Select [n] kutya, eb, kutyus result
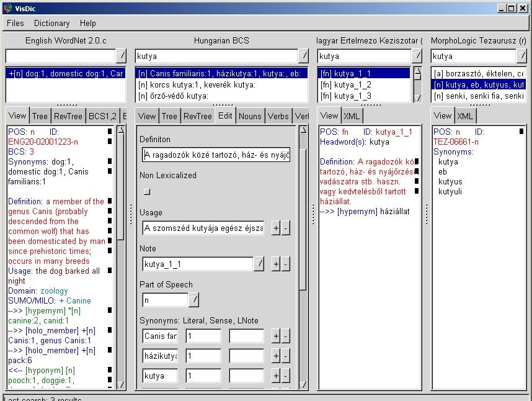This screenshot has width=532, height=401. click(x=479, y=84)
